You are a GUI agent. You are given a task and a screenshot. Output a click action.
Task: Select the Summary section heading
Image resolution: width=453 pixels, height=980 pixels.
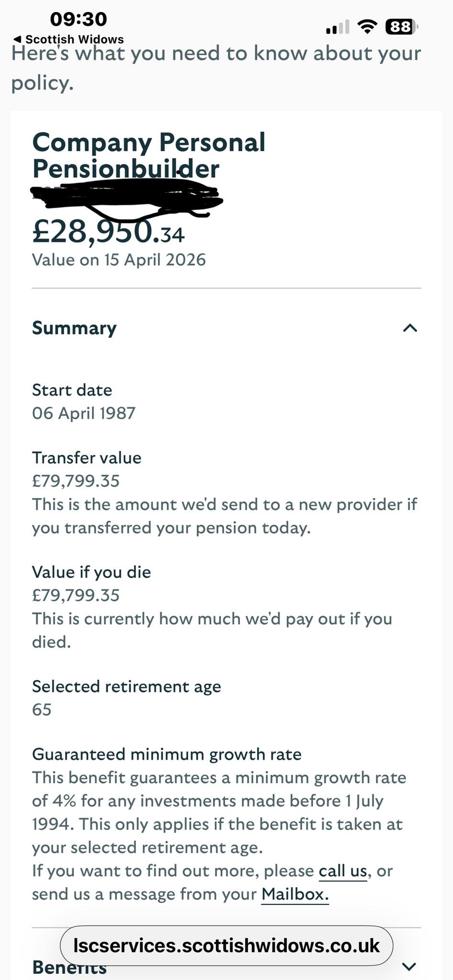(x=74, y=328)
